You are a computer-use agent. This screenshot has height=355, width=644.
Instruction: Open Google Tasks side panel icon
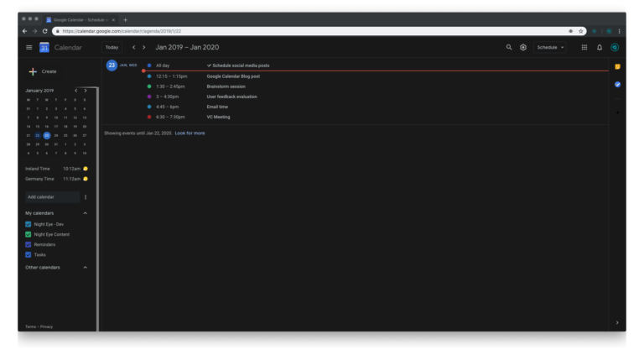coord(618,84)
